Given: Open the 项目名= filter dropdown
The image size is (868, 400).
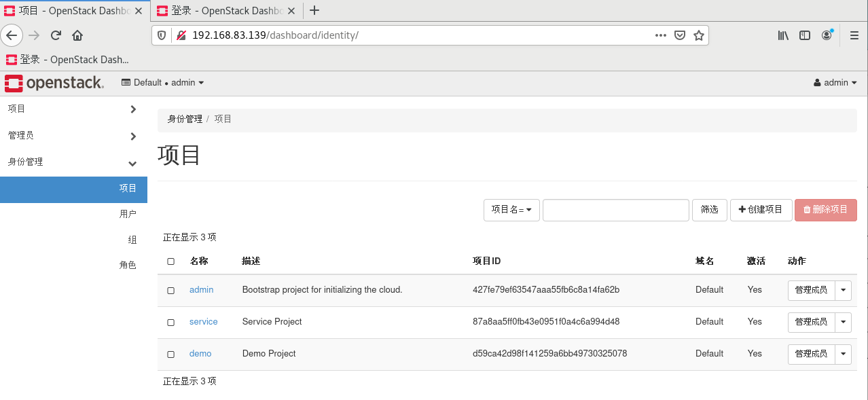Looking at the screenshot, I should (511, 210).
